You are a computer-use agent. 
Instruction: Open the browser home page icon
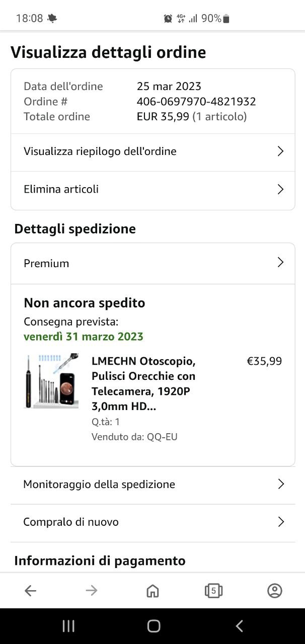click(x=152, y=591)
